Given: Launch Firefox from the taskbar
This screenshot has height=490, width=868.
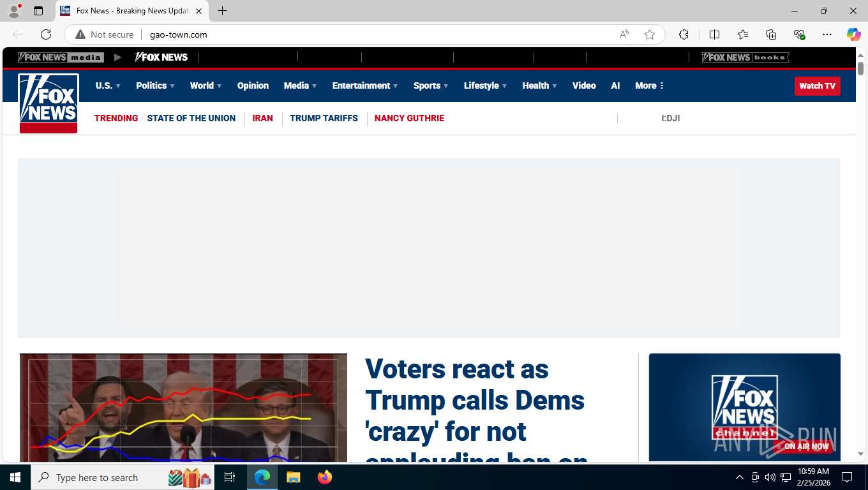Looking at the screenshot, I should point(325,477).
